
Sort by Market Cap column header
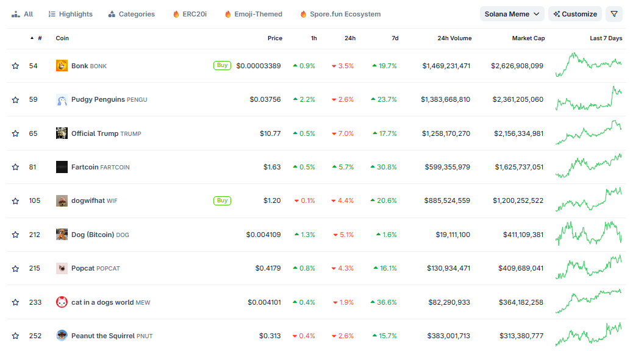(x=528, y=38)
